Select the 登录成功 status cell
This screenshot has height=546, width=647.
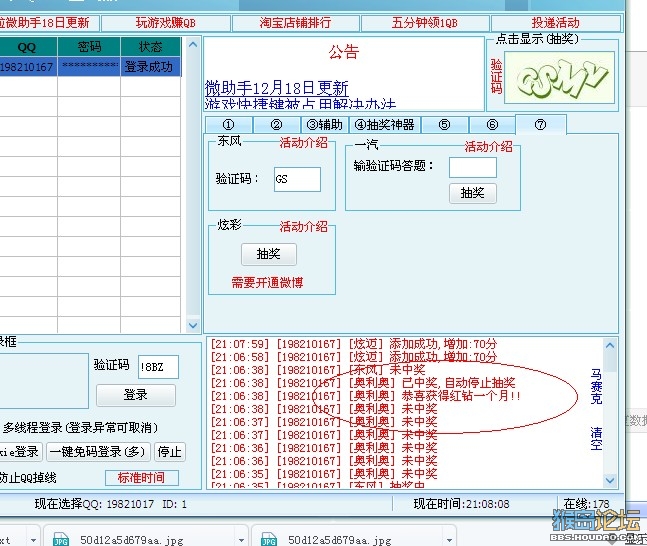pos(151,66)
